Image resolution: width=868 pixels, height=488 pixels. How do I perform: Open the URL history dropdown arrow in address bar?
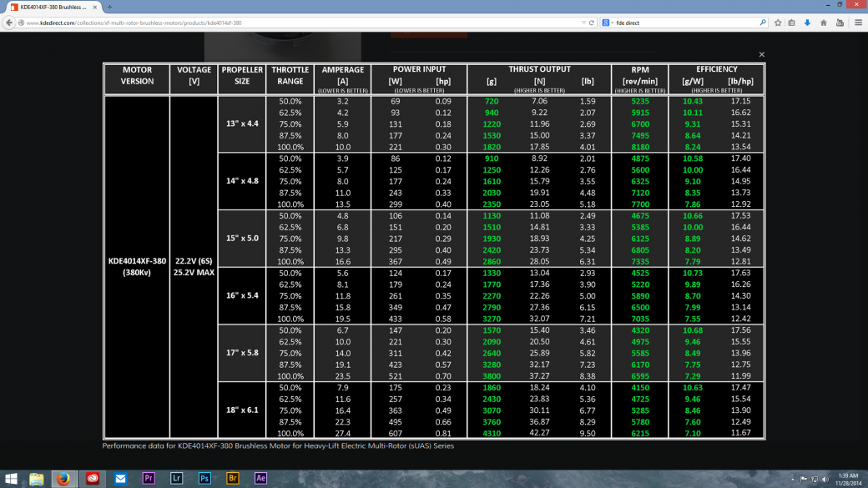(x=583, y=23)
